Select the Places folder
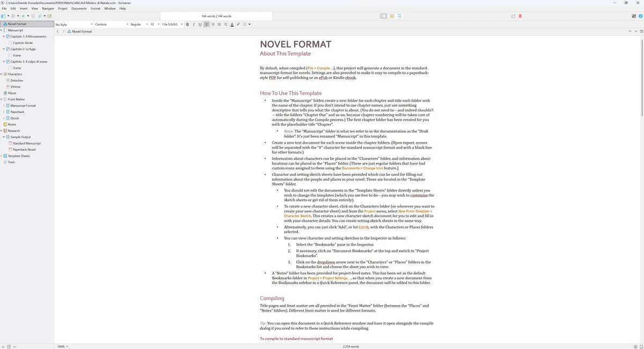This screenshot has height=349, width=644. [x=12, y=93]
